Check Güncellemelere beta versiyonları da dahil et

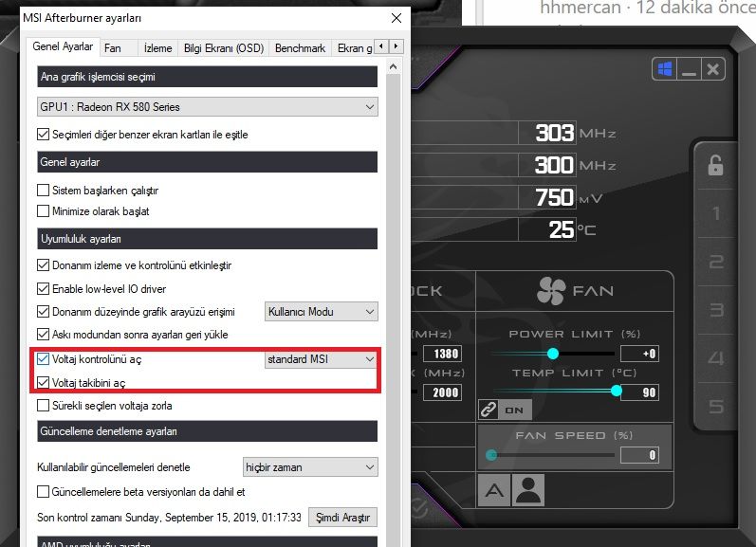[x=43, y=492]
